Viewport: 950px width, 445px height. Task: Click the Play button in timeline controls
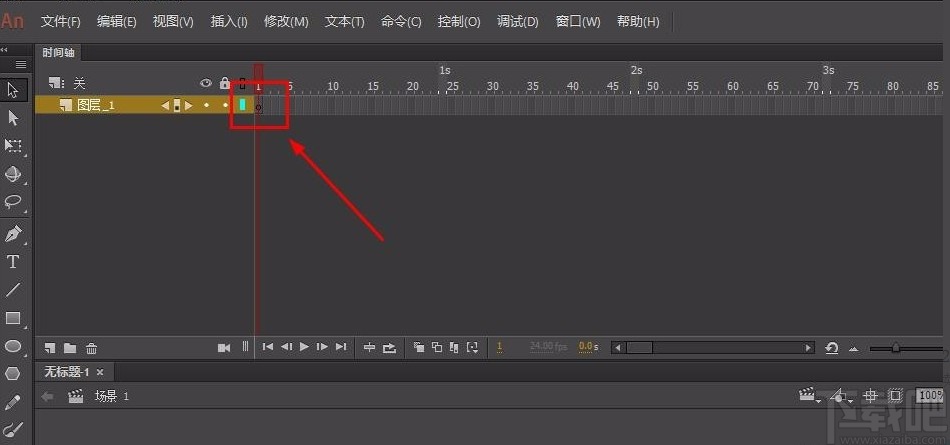coord(304,347)
